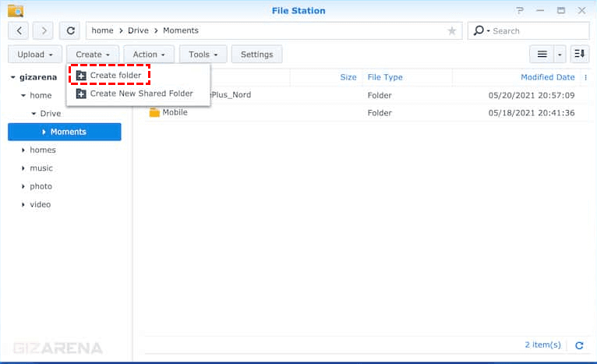Click the reload icon in footer
This screenshot has height=364, width=597.
click(579, 345)
